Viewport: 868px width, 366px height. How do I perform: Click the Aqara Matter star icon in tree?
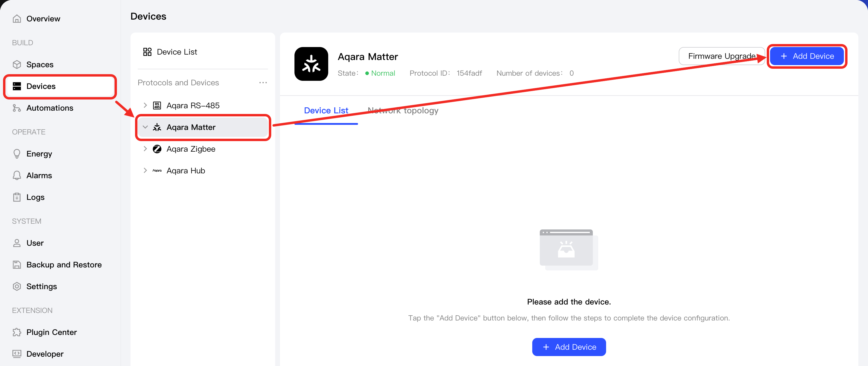(157, 128)
